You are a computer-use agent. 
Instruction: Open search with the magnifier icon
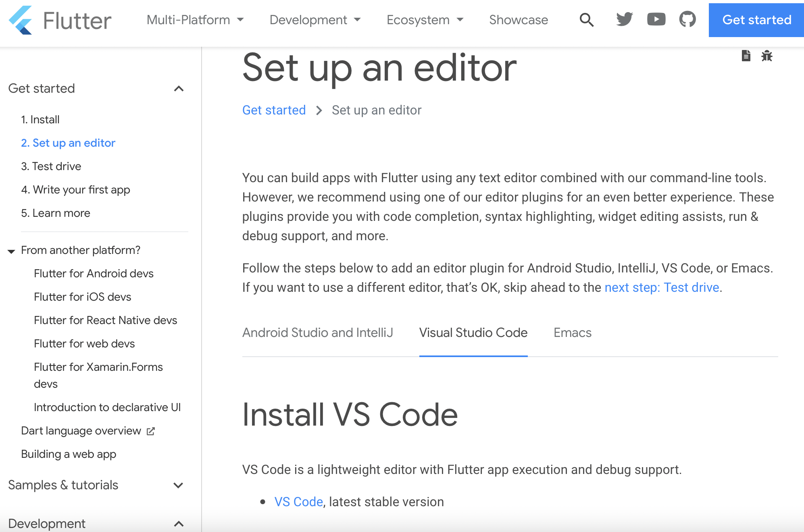pos(587,20)
